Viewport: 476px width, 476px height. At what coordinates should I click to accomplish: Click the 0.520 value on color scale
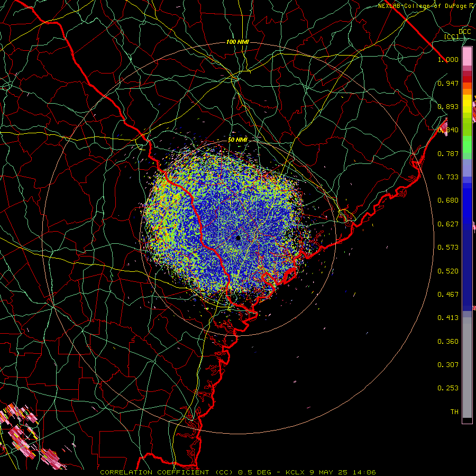click(x=448, y=271)
